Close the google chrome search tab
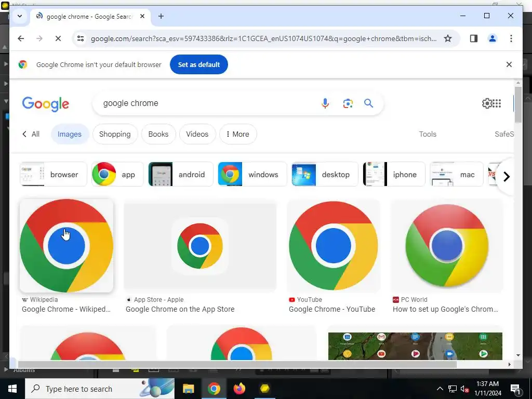Viewport: 532px width, 399px height. click(142, 16)
